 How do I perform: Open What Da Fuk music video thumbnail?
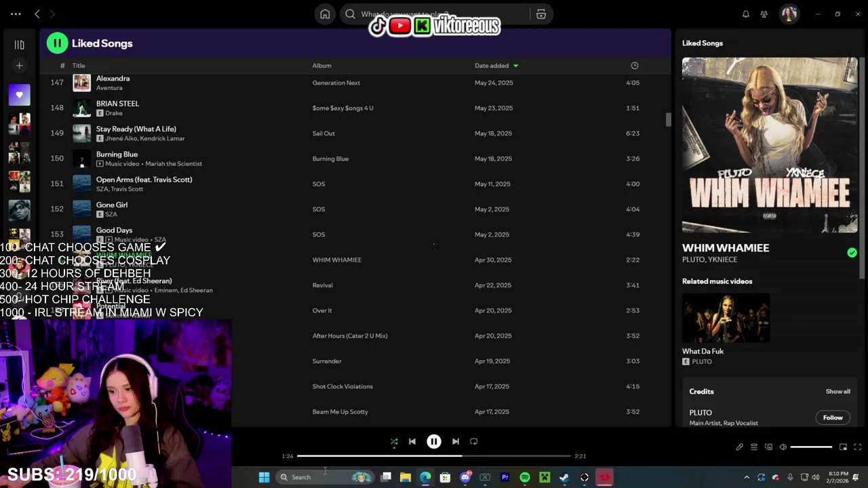click(x=726, y=318)
